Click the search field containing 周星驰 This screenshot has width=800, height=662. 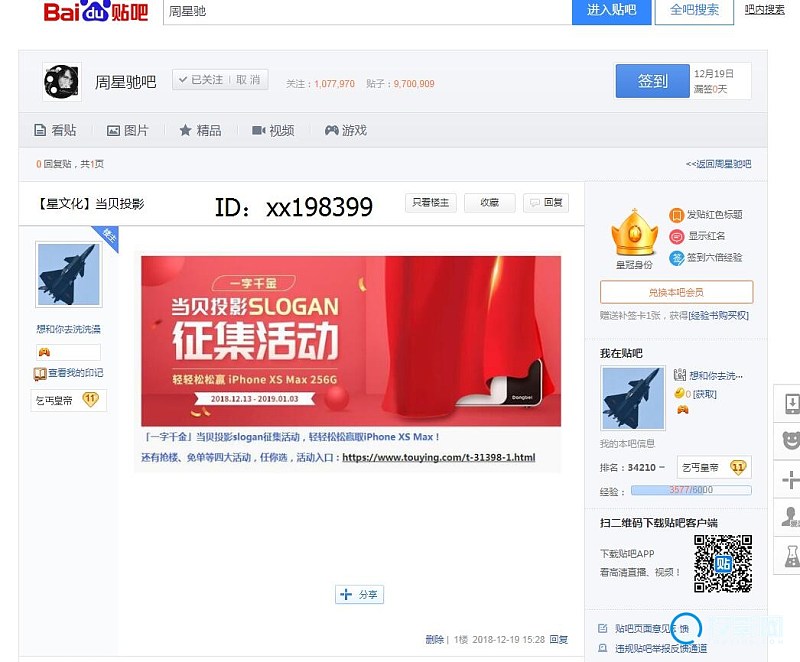coord(367,11)
